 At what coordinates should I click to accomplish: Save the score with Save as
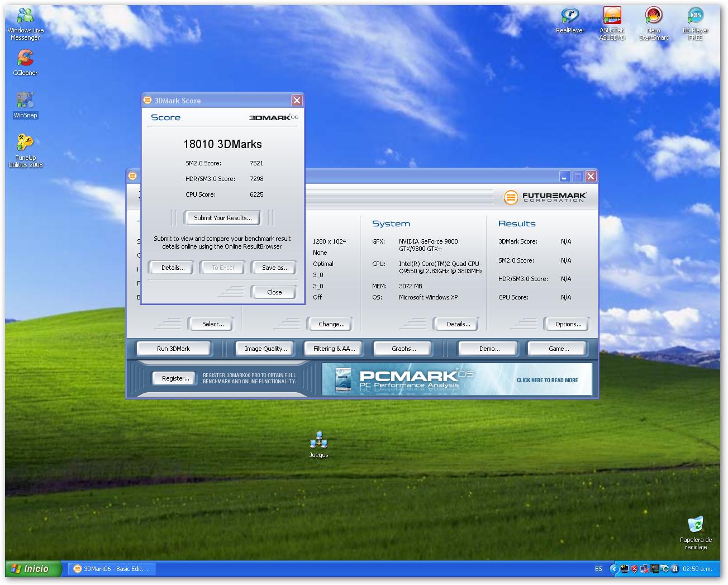(x=275, y=268)
